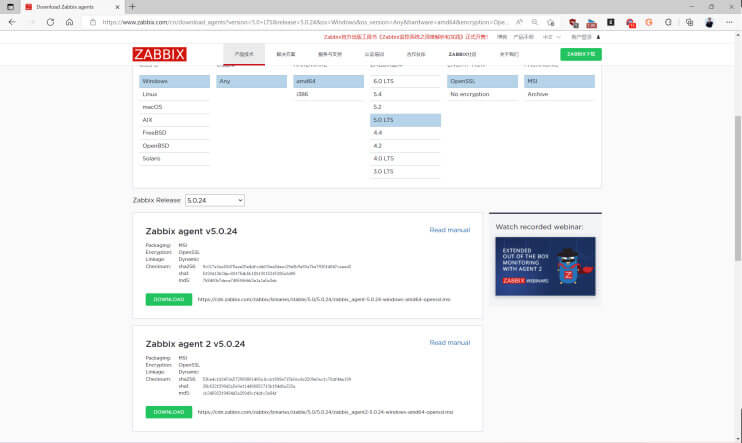Select Zabbix version "3.0 LTS"
Image resolution: width=742 pixels, height=443 pixels.
pos(405,171)
